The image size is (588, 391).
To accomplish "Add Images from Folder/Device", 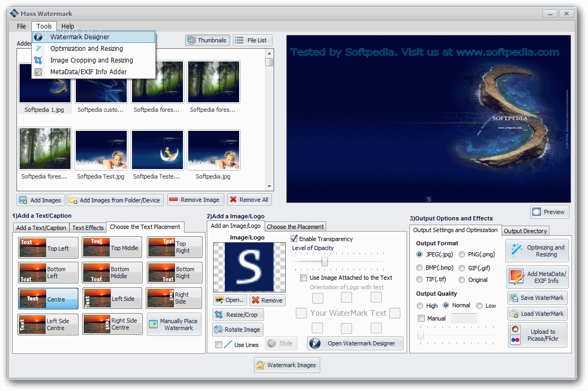I will click(x=115, y=200).
